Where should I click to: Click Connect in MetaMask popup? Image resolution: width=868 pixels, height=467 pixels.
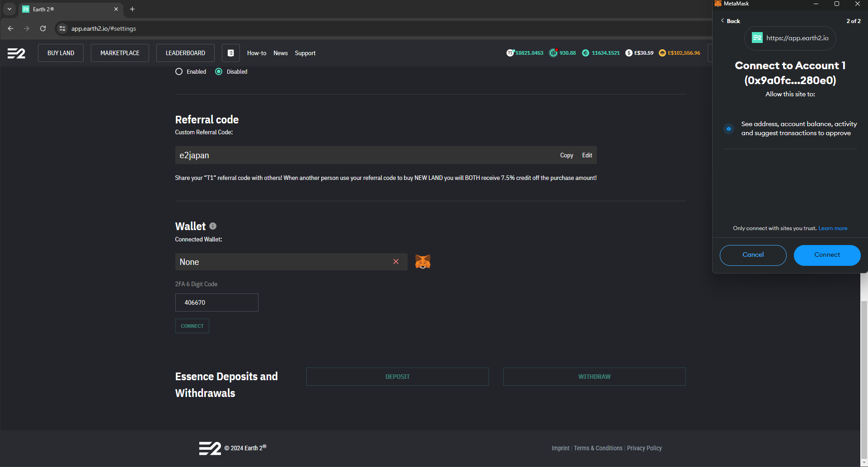pyautogui.click(x=827, y=255)
